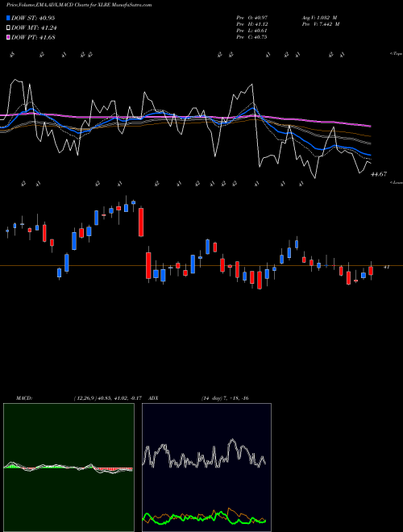Screen dimensions: 403x532
Task: Click the 'Pre O: 40.97' open value
Action: [x=251, y=18]
